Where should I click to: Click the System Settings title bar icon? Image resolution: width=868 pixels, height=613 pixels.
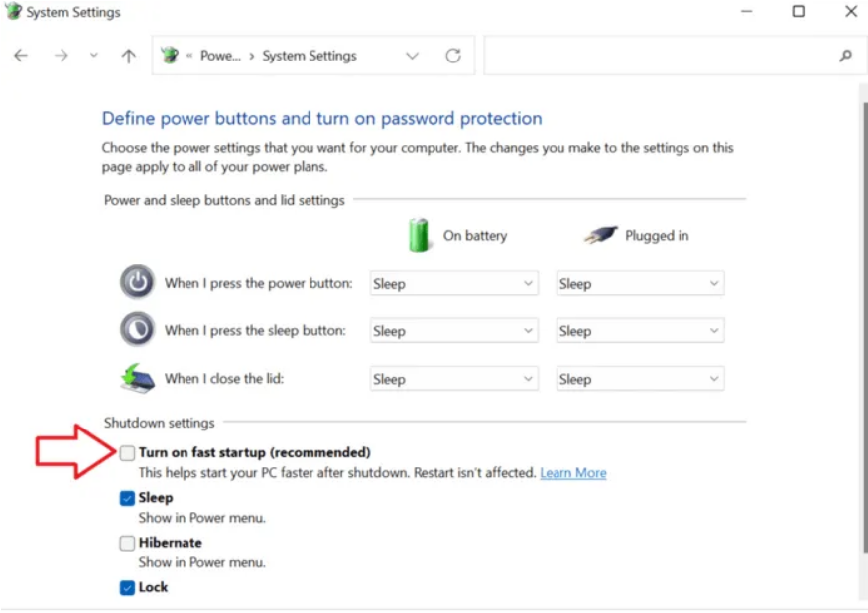tap(14, 12)
